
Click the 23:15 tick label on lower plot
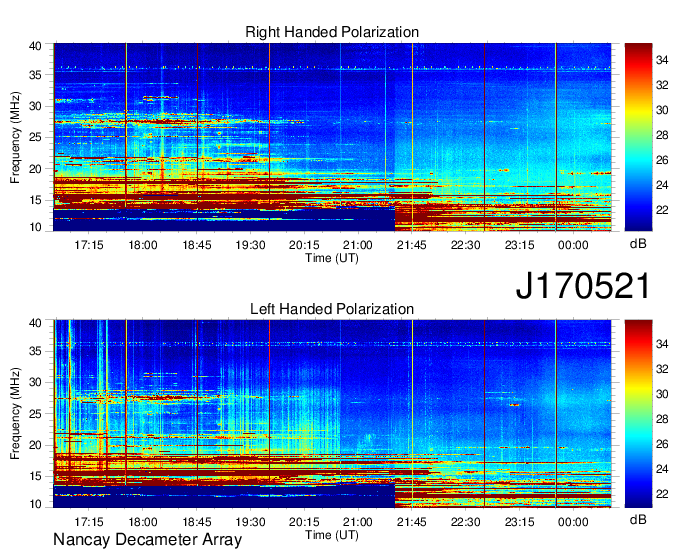coord(519,522)
